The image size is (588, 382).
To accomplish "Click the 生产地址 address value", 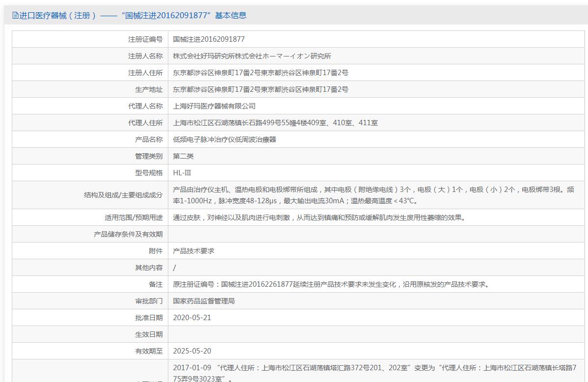I will tap(261, 89).
